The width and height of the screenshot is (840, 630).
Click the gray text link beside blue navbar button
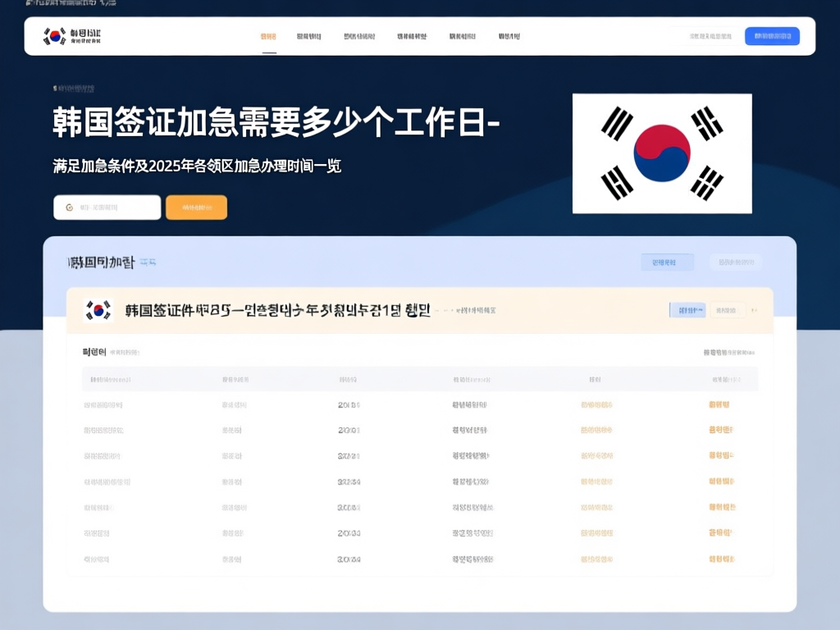coord(710,36)
